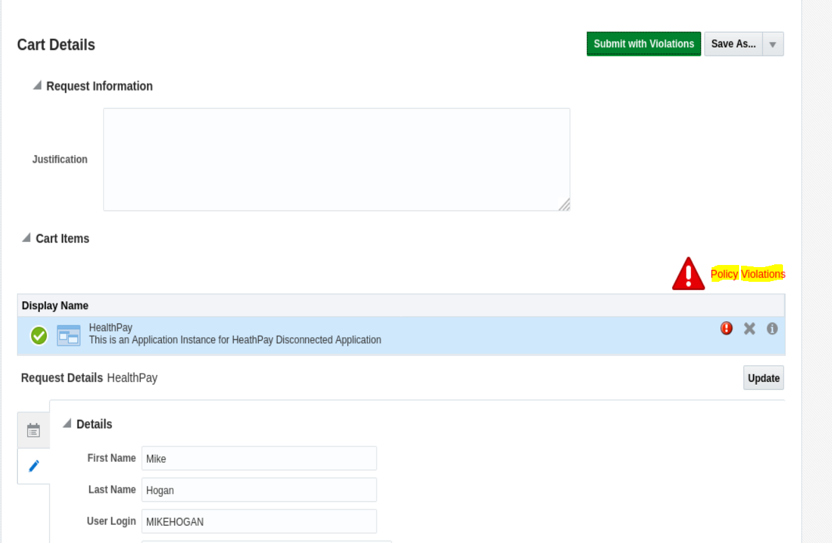Click the User Login field
The height and width of the screenshot is (543, 832).
coord(259,521)
